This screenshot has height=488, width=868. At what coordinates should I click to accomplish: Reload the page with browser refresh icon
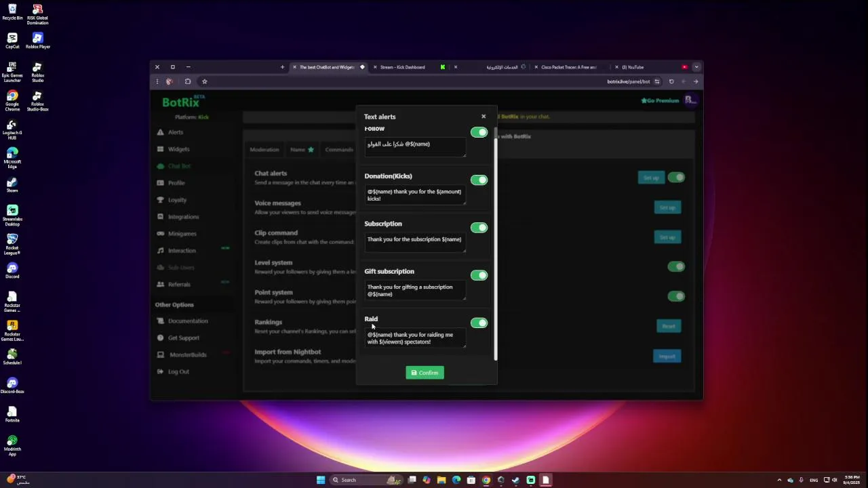(671, 81)
